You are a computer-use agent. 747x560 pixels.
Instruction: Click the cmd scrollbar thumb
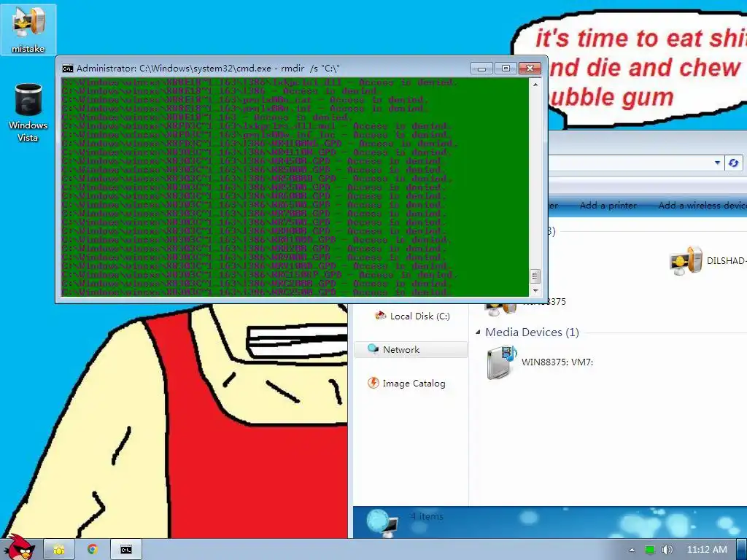click(x=535, y=276)
